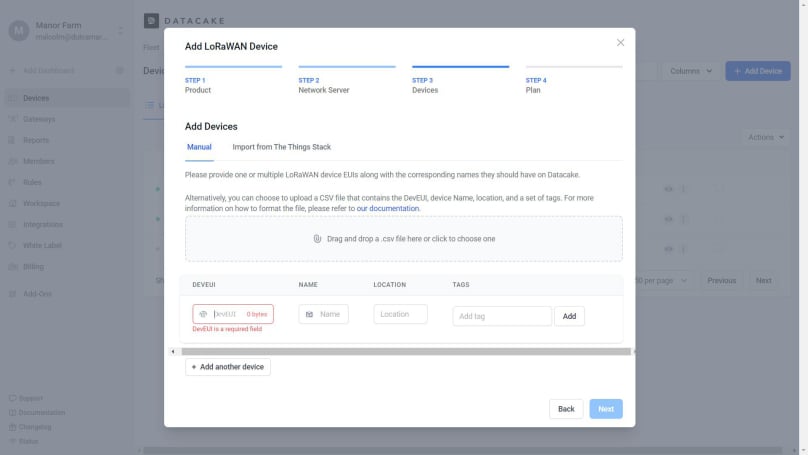Screen dimensions: 808x455
Task: Switch to the Manual tab
Action: point(199,147)
